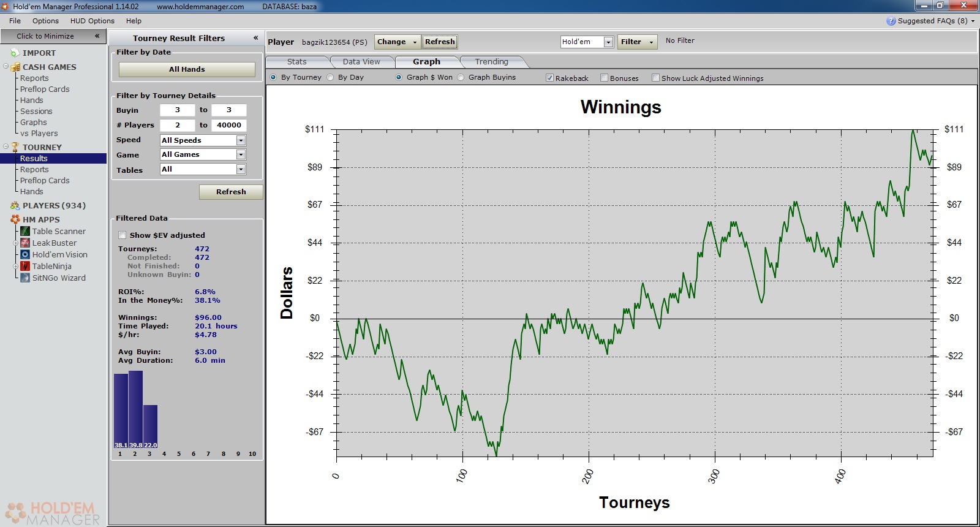Click the minimum Buyin input field

tap(177, 110)
